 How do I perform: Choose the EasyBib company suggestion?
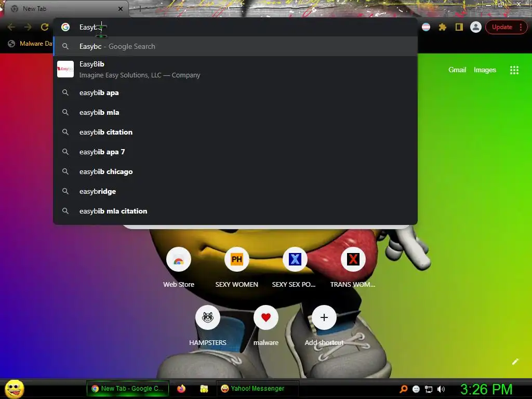[235, 69]
